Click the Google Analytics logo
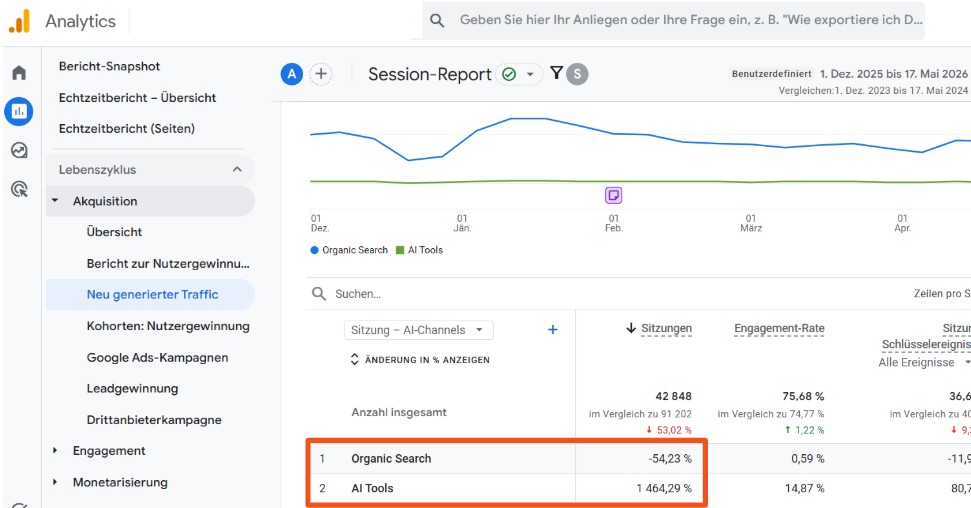971x508 pixels. click(19, 21)
